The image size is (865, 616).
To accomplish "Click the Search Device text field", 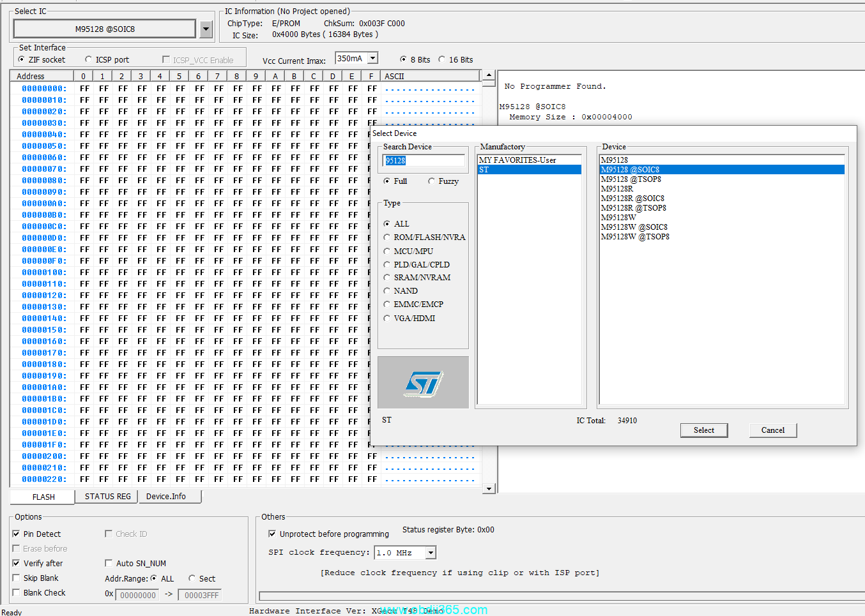I will (x=424, y=161).
